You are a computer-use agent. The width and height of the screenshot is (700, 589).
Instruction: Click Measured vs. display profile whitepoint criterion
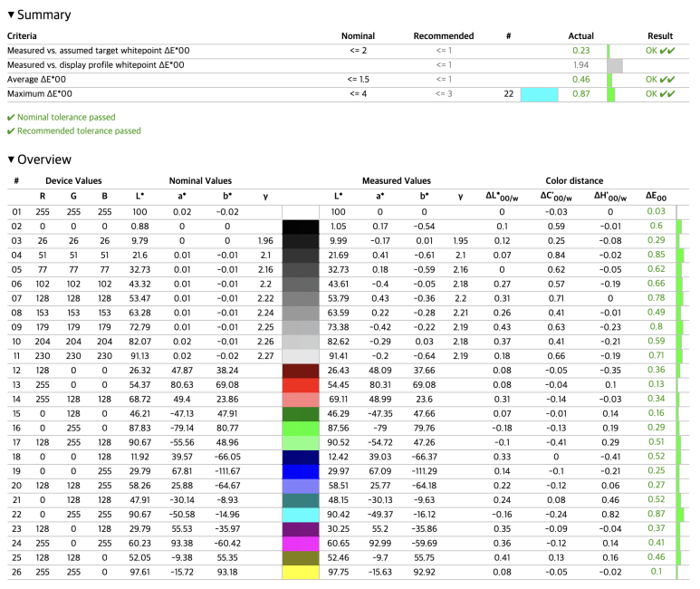tap(95, 65)
